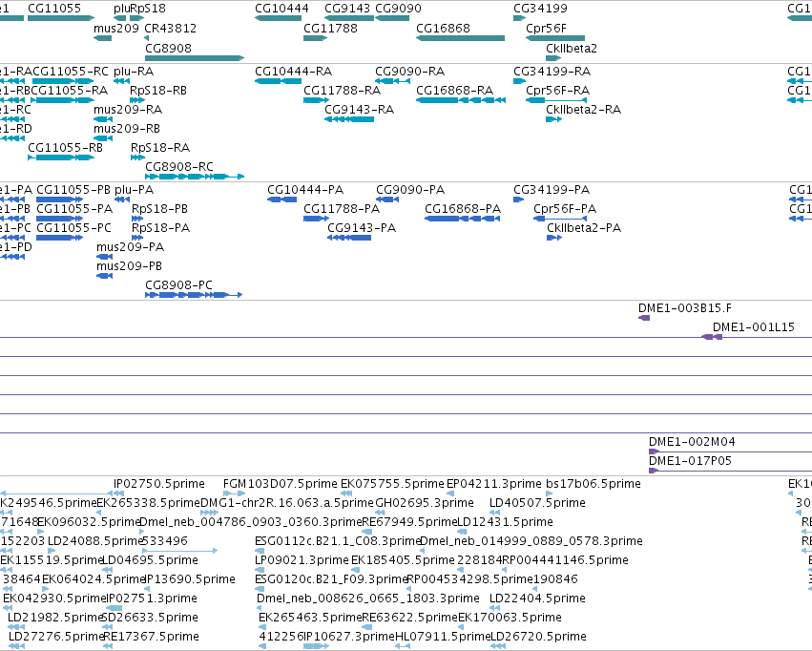Click the mus209-RB transcript label
812x651 pixels.
pos(127,129)
